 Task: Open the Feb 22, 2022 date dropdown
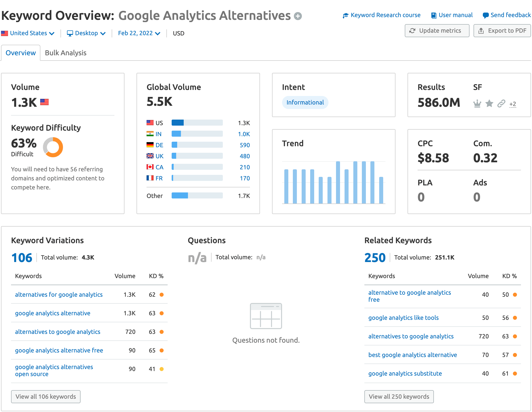[139, 33]
